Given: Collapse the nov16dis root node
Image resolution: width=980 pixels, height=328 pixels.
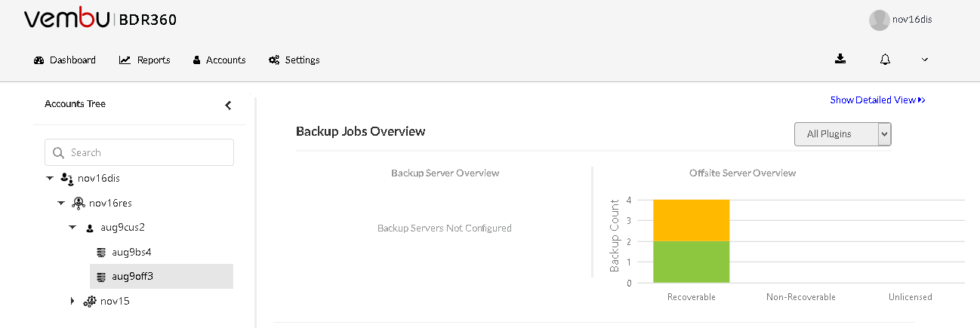Looking at the screenshot, I should pyautogui.click(x=50, y=179).
